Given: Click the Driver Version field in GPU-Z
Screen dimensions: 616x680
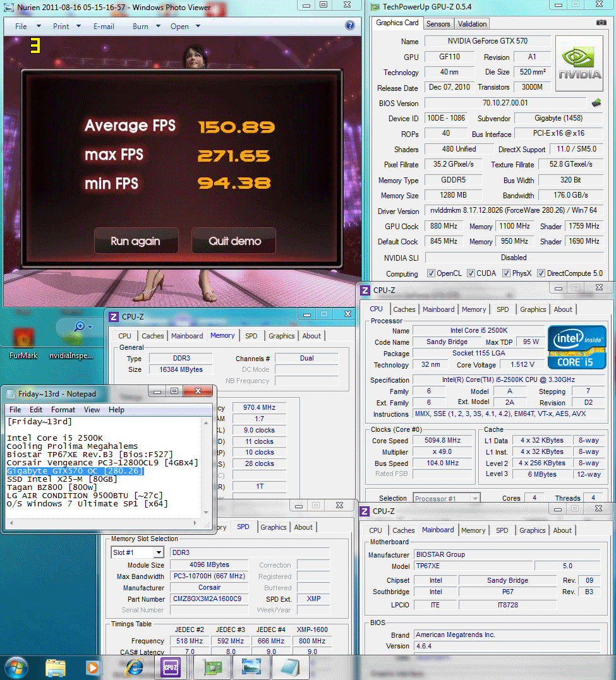Looking at the screenshot, I should tap(514, 210).
